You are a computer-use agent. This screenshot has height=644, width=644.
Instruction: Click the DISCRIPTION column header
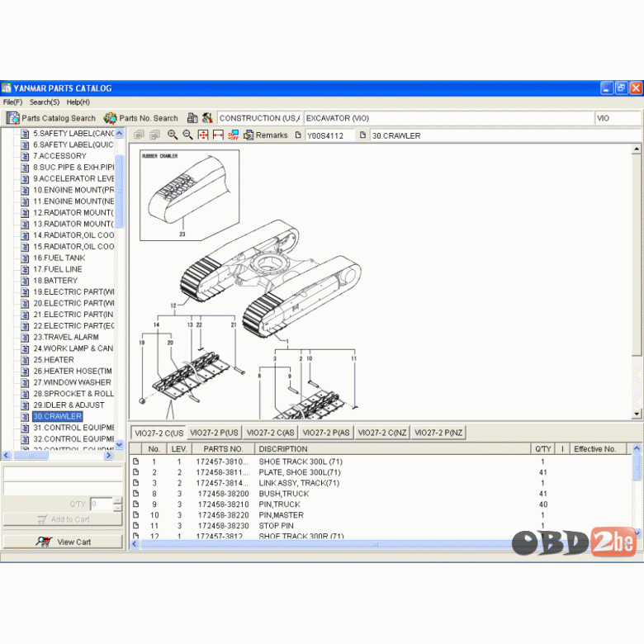click(393, 449)
